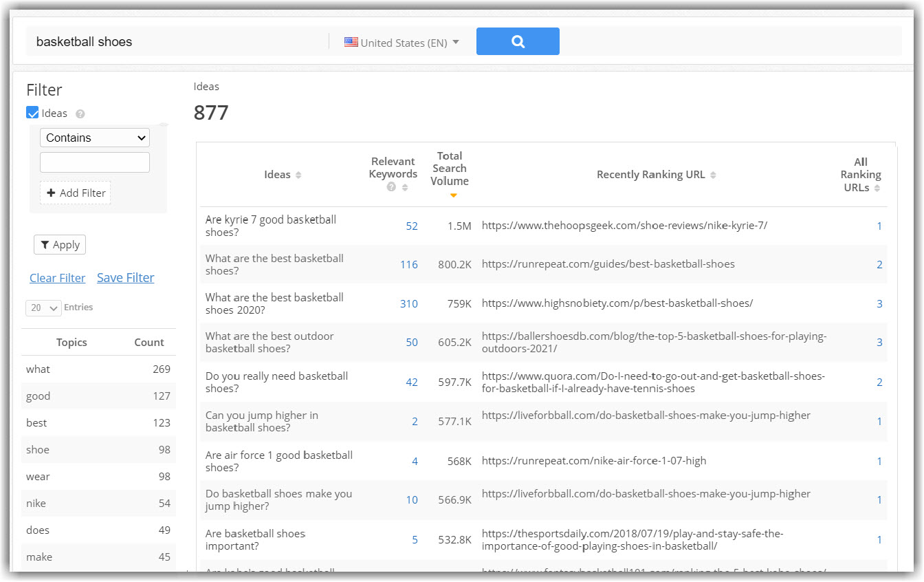Screen dimensions: 924x582
Task: Open the Entries count dropdown showing 20
Action: 43,308
